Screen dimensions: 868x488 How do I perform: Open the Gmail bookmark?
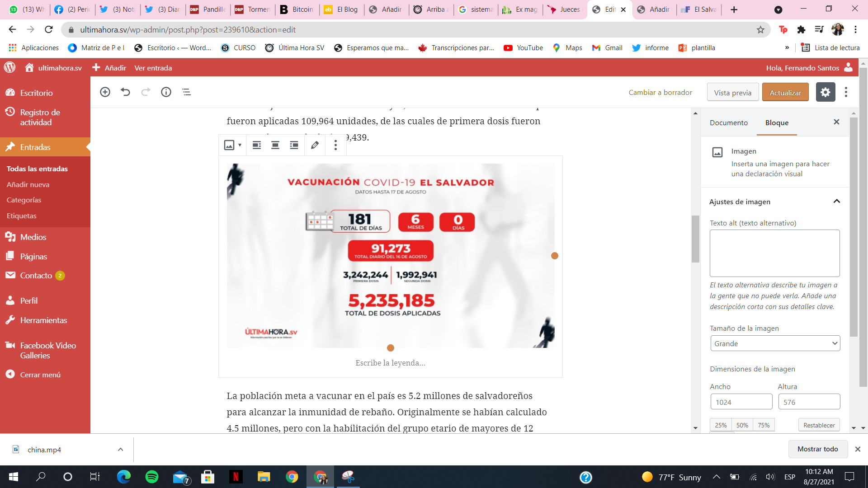click(x=607, y=48)
